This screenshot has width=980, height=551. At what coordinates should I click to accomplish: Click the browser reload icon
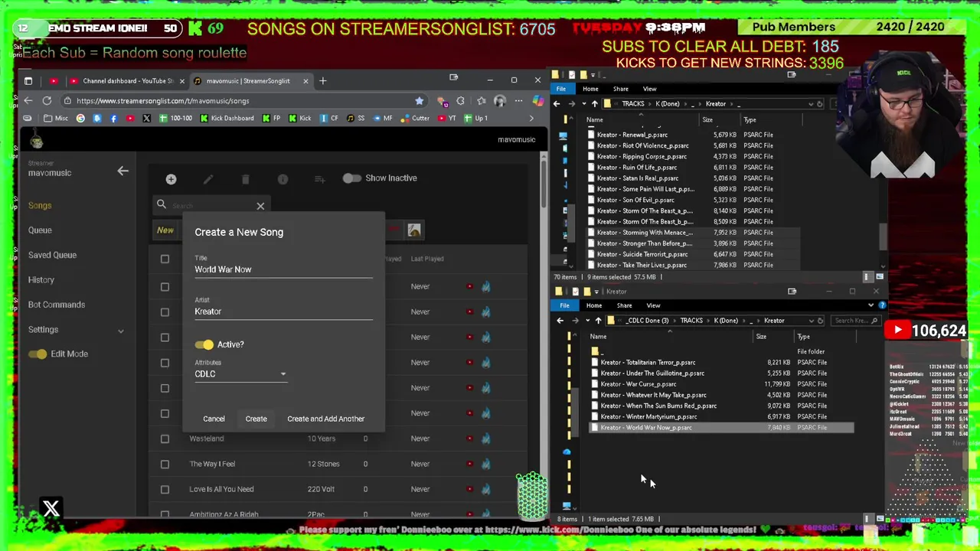47,100
